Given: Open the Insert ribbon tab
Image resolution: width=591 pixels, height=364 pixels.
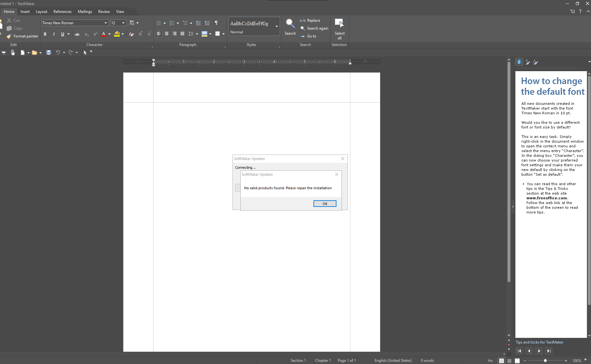Looking at the screenshot, I should click(x=25, y=12).
